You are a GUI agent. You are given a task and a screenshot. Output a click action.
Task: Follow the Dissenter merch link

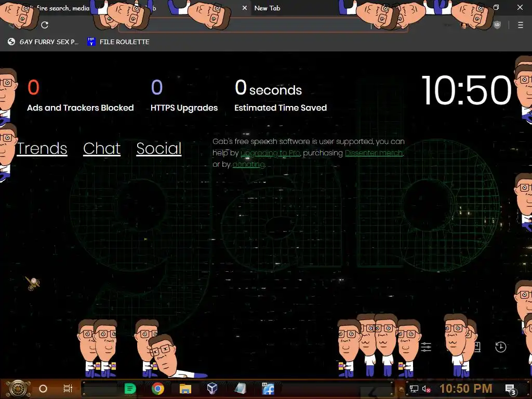tap(374, 153)
